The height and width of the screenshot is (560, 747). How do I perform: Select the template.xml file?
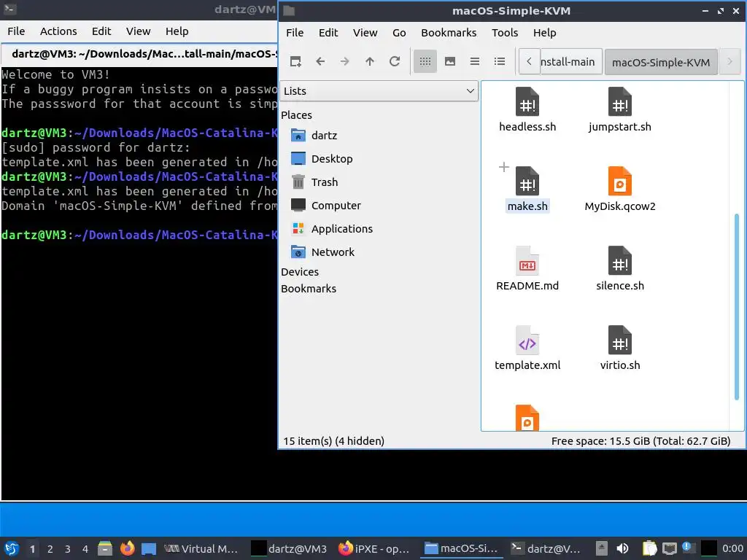[527, 349]
